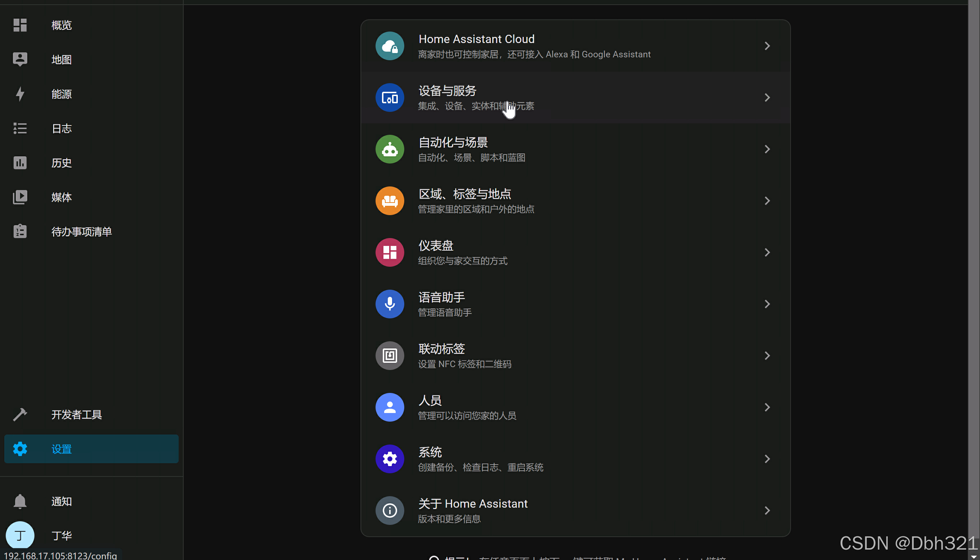
Task: Click '版本和更多信息' description text
Action: 449,519
